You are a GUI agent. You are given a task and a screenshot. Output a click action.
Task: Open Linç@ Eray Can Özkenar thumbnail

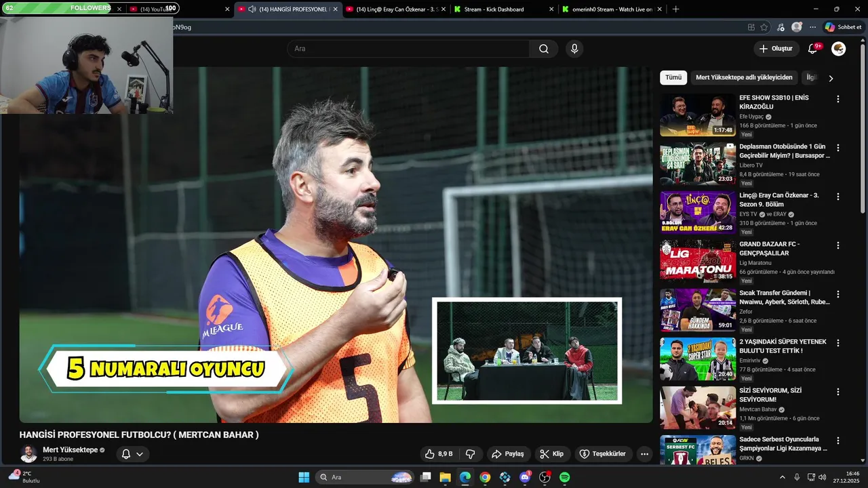tap(698, 213)
